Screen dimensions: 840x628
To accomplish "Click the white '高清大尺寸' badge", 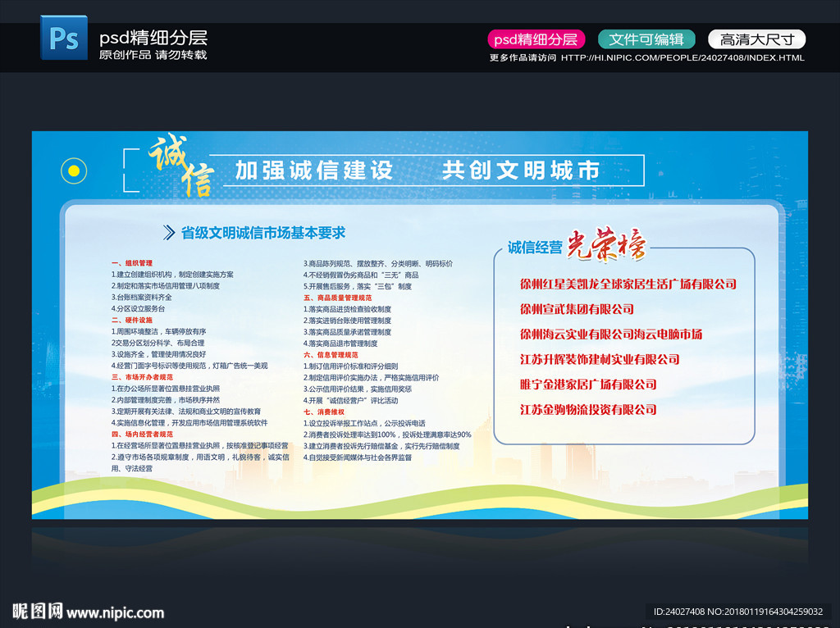I will (757, 39).
